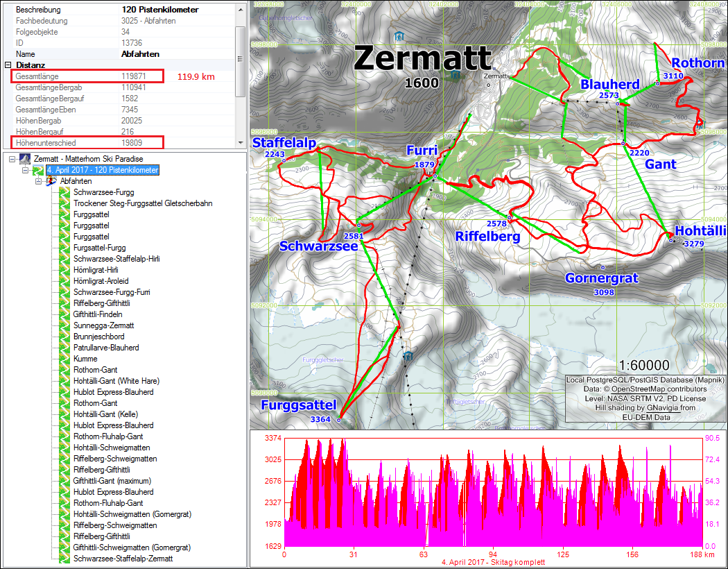Viewport: 728px width, 569px height.
Task: Click the Gornergrat label on the map
Action: point(602,278)
